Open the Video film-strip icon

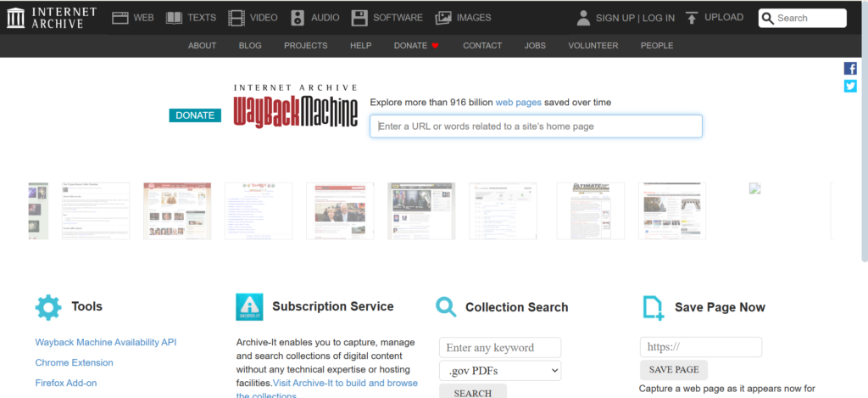[236, 18]
